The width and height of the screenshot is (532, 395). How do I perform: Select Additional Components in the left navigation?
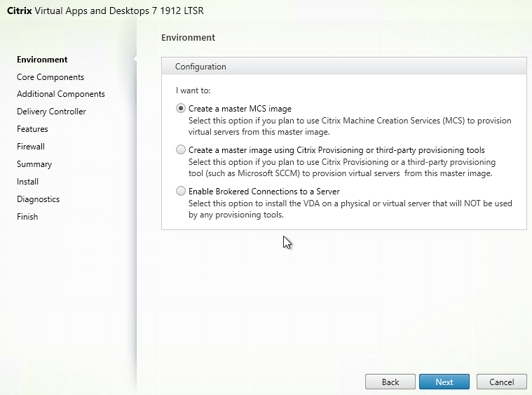coord(61,94)
